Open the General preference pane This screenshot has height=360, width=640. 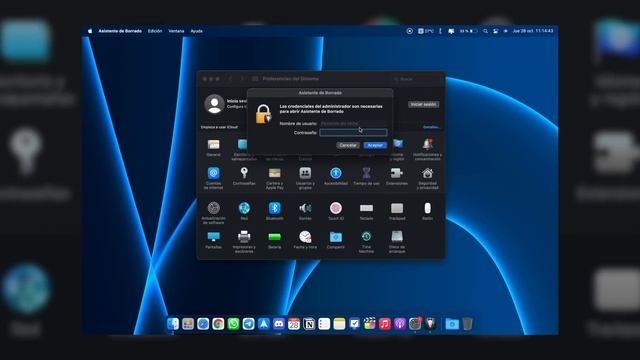(213, 147)
